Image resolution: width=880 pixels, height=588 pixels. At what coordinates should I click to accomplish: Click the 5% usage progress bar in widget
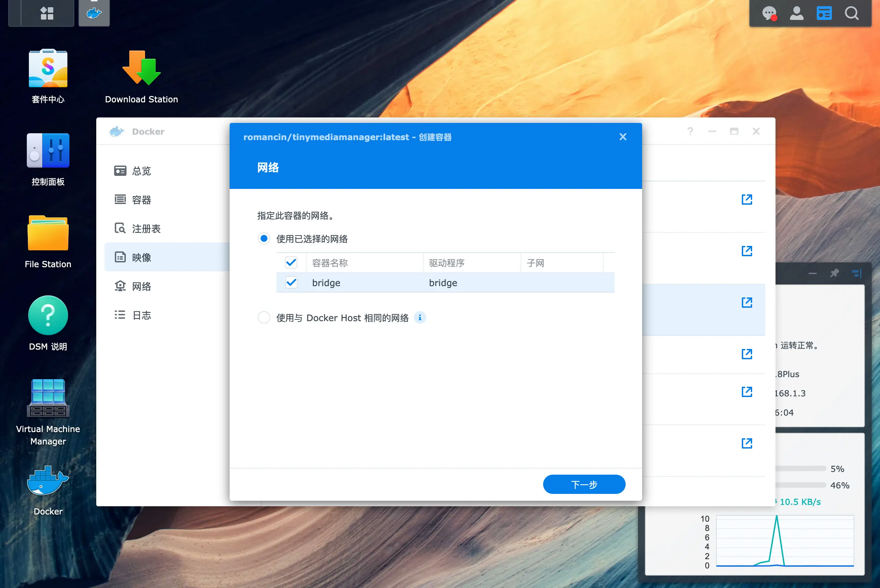click(x=801, y=469)
